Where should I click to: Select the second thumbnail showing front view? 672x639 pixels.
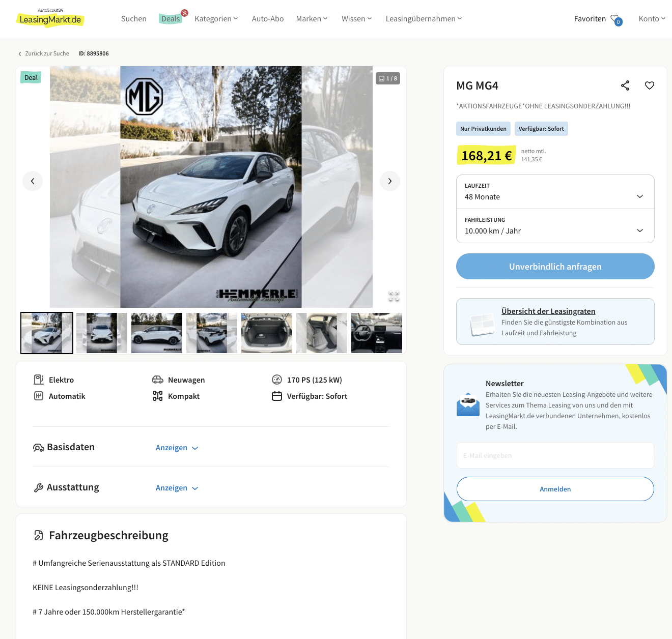point(102,333)
